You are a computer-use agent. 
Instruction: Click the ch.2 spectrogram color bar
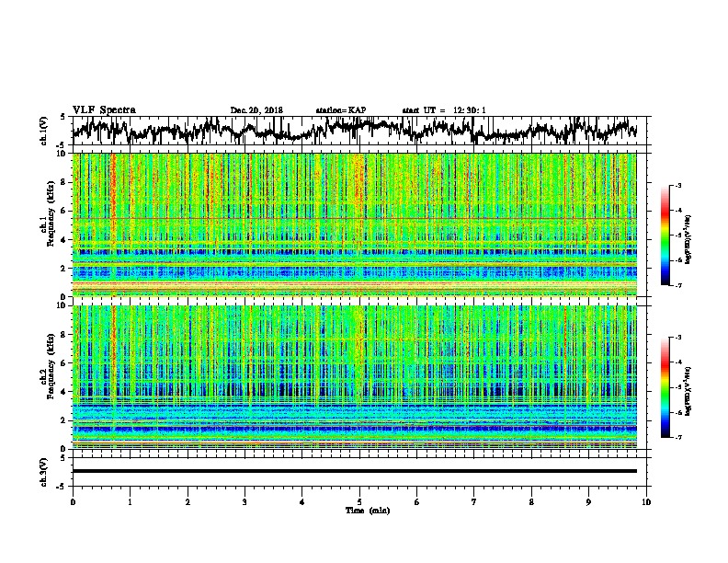pyautogui.click(x=665, y=387)
